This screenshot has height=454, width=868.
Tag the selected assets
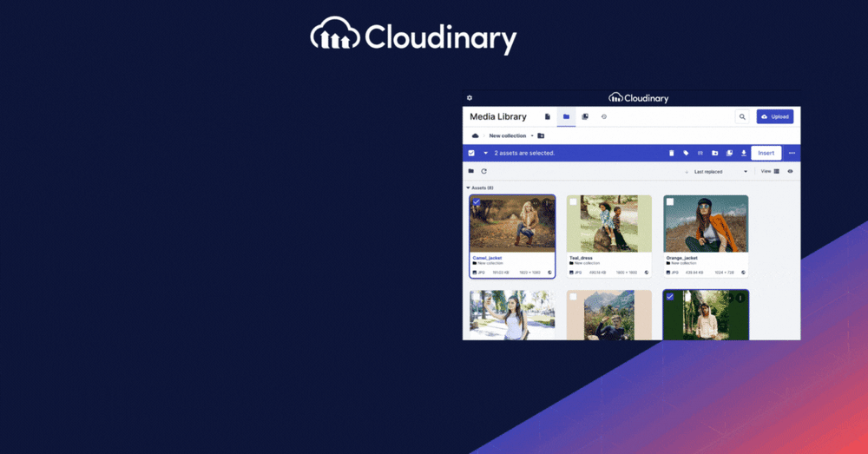pyautogui.click(x=686, y=153)
